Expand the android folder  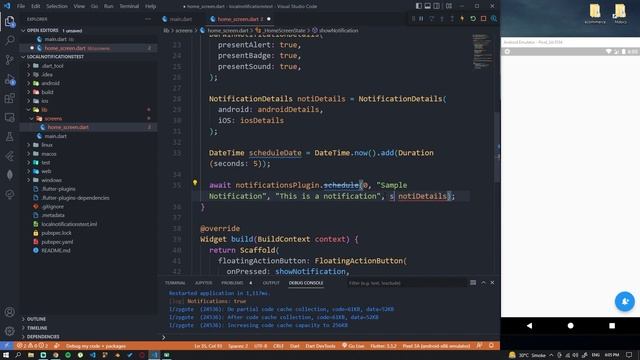(50, 83)
